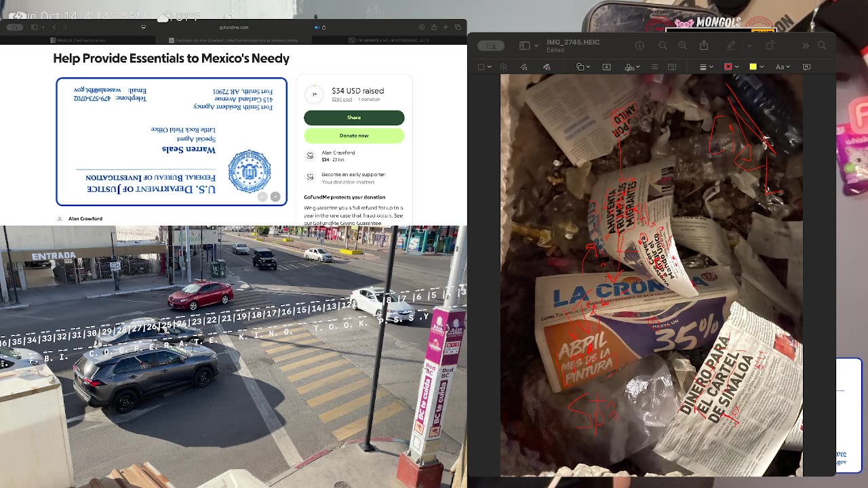Open the selection tools dropdown arrow
Image resolution: width=868 pixels, height=488 pixels.
click(490, 66)
